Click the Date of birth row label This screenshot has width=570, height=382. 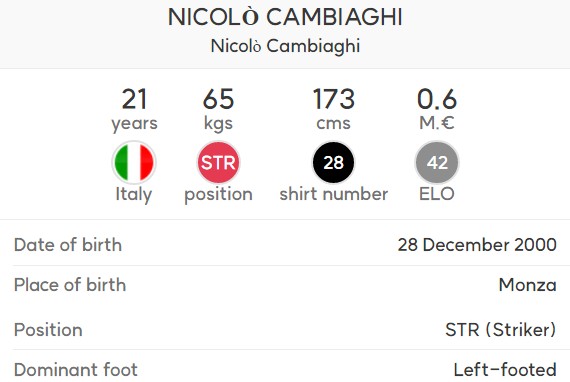point(68,245)
